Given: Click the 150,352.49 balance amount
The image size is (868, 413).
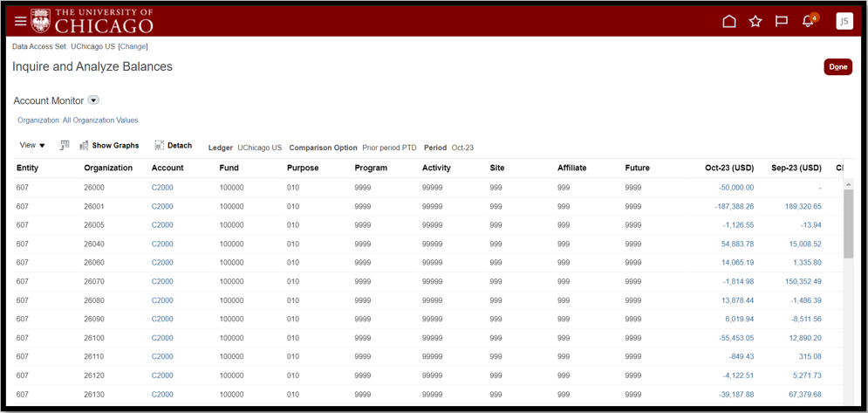Looking at the screenshot, I should click(x=803, y=281).
